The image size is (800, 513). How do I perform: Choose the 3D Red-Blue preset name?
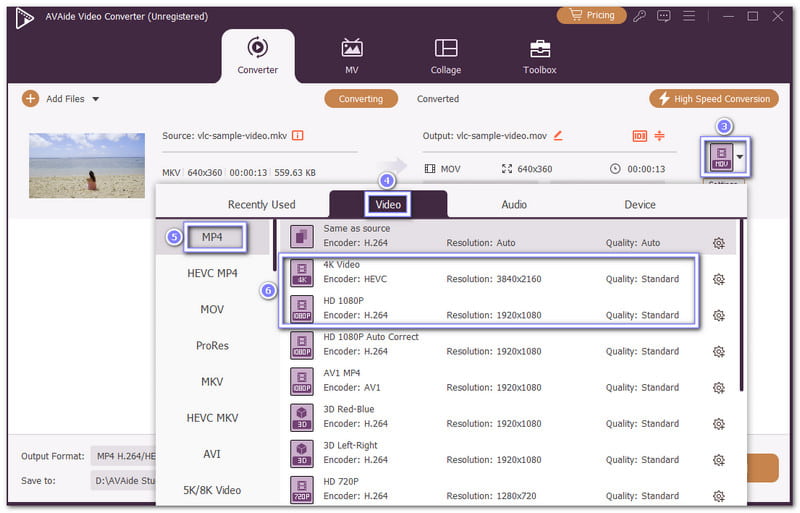point(348,409)
